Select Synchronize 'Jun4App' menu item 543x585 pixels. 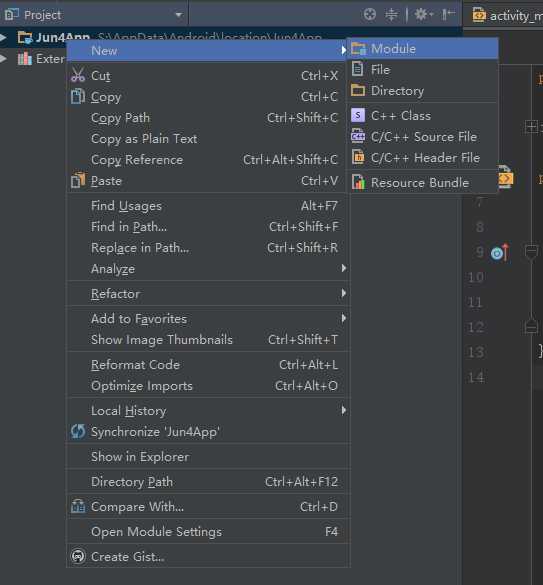tap(207, 432)
